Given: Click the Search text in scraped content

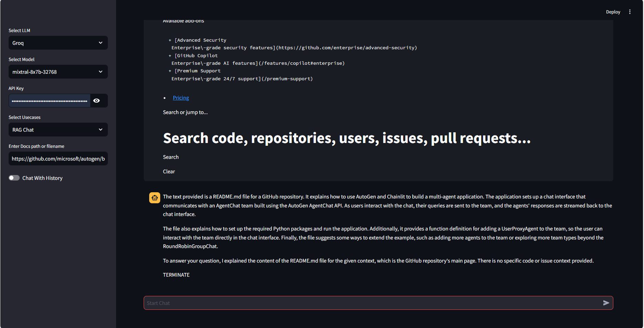Looking at the screenshot, I should (171, 157).
